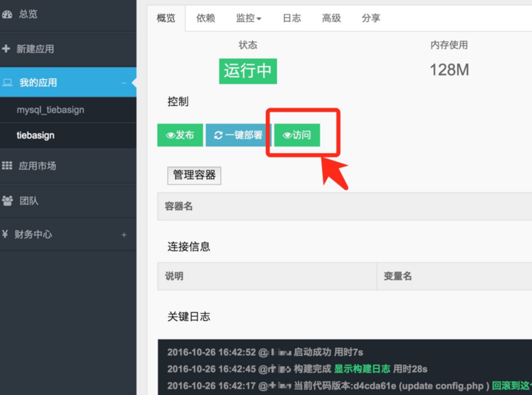The height and width of the screenshot is (395, 532).
Task: Click the 访问 button
Action: click(x=297, y=135)
